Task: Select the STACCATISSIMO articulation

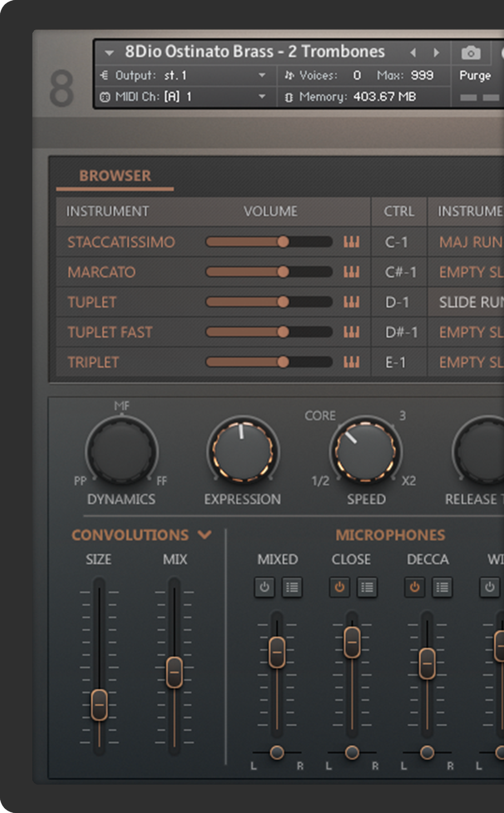Action: tap(121, 242)
